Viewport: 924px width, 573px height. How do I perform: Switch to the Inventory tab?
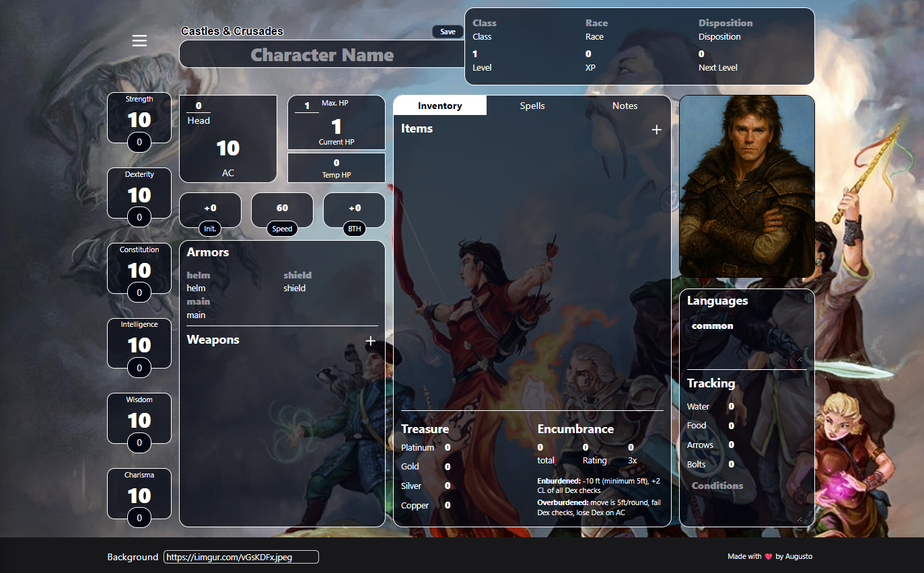pos(439,106)
